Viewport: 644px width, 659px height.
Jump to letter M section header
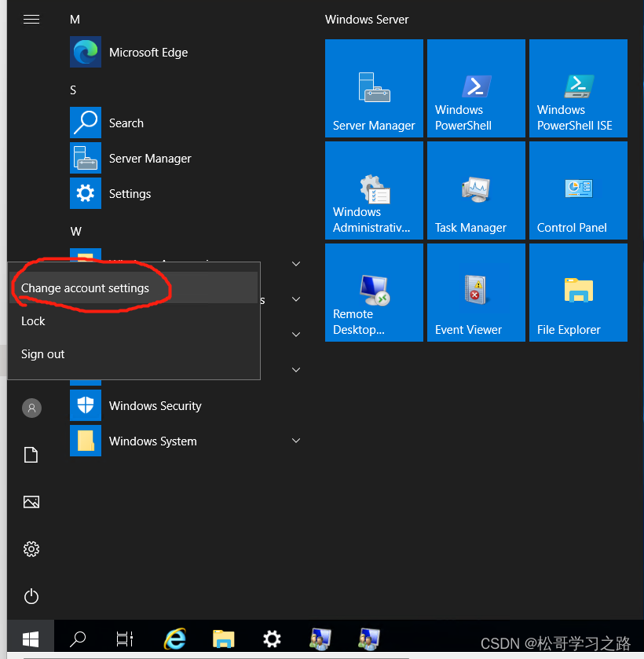tap(75, 20)
